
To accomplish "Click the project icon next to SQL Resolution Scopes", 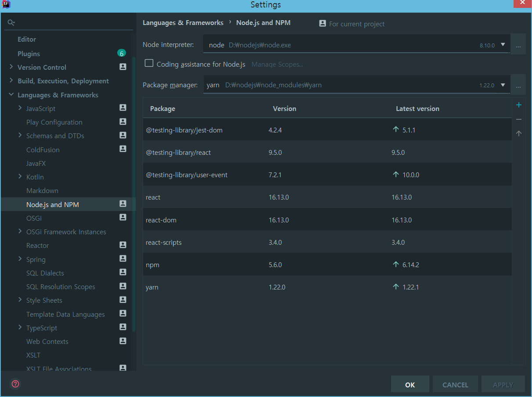I will (123, 286).
